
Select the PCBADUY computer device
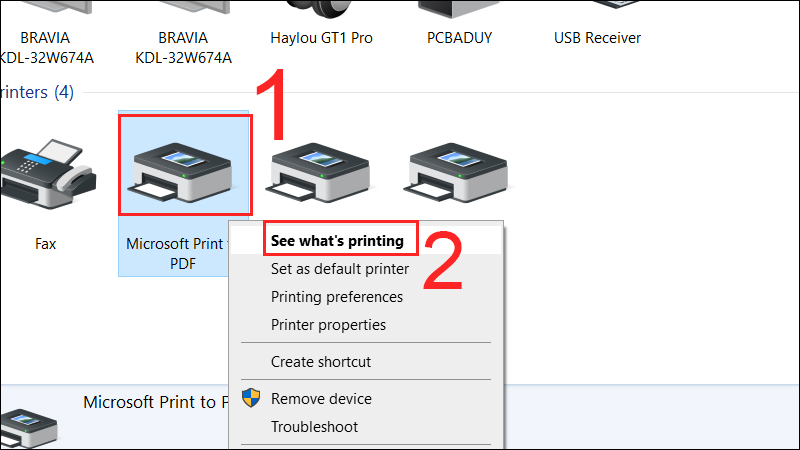459,38
